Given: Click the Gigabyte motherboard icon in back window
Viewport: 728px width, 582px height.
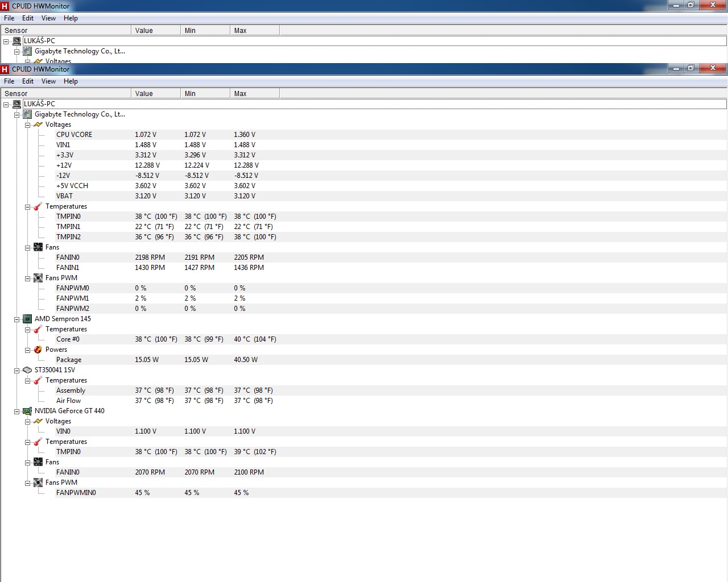Looking at the screenshot, I should pos(27,51).
